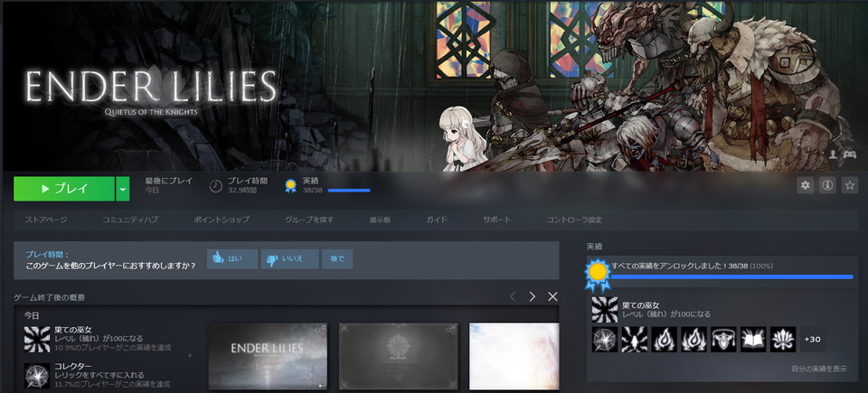Click the 実績 panel heading
868x393 pixels.
click(595, 247)
